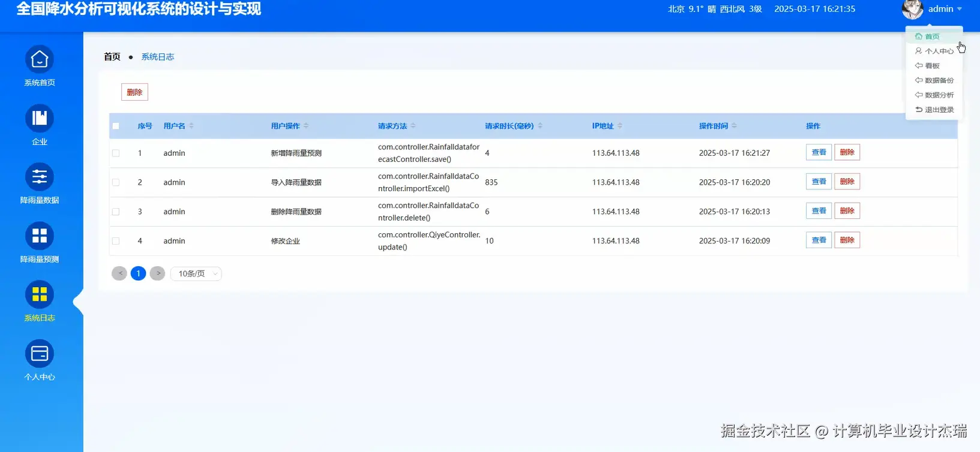Click the 2025-03-17 16:20:13 time cell
Viewport: 980px width, 452px height.
click(x=735, y=212)
